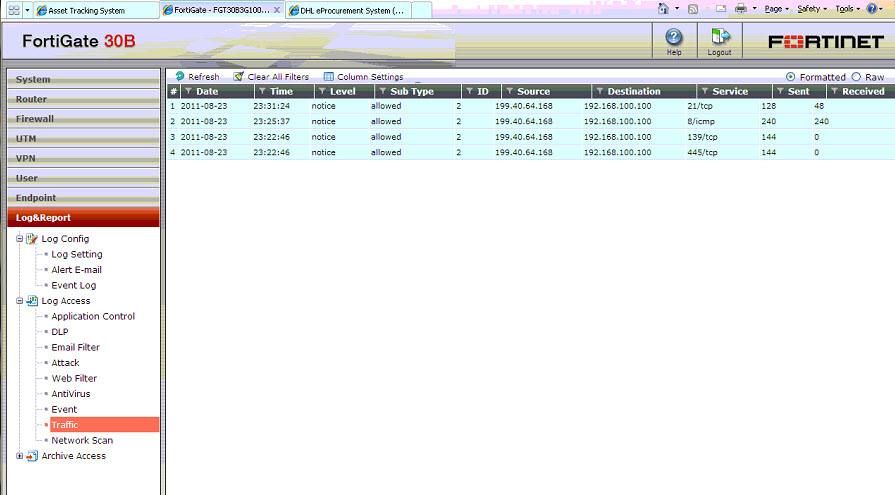The image size is (895, 495).
Task: Click the Clear All Filters icon
Action: point(239,76)
